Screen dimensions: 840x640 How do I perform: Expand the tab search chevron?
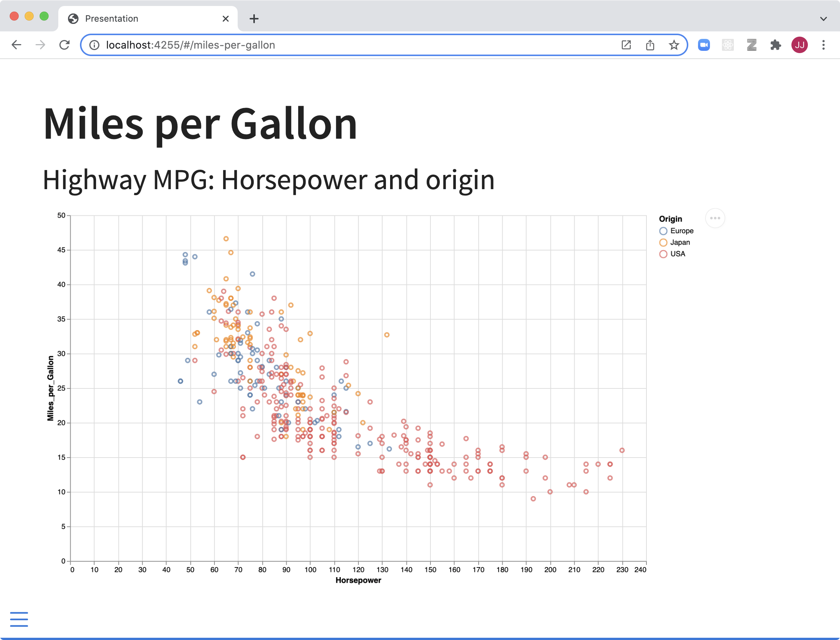point(823,19)
